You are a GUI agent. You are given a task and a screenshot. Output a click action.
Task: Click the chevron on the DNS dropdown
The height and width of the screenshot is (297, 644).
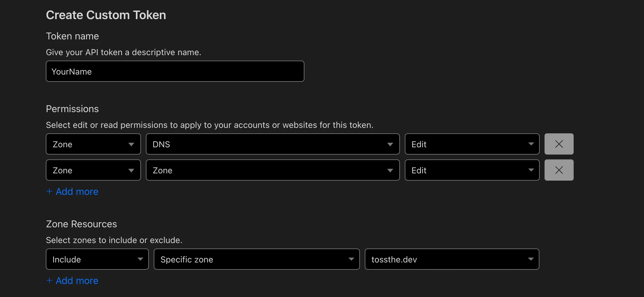391,144
